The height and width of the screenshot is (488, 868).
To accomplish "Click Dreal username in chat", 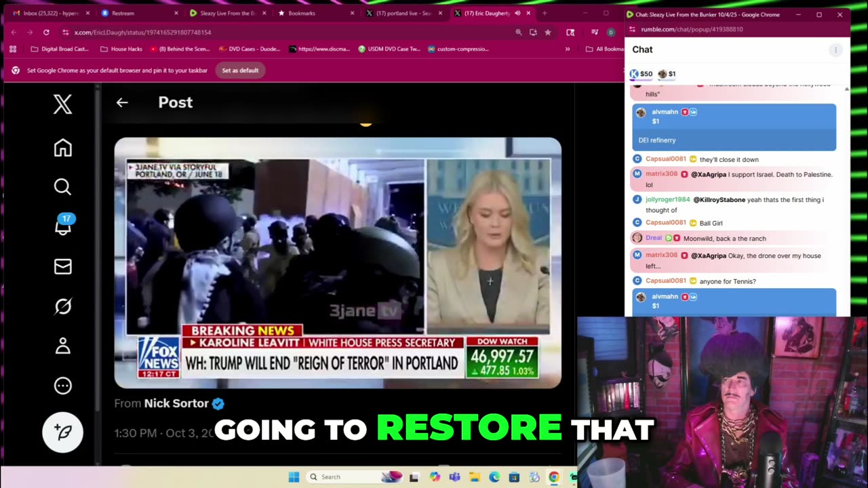I will [x=653, y=238].
